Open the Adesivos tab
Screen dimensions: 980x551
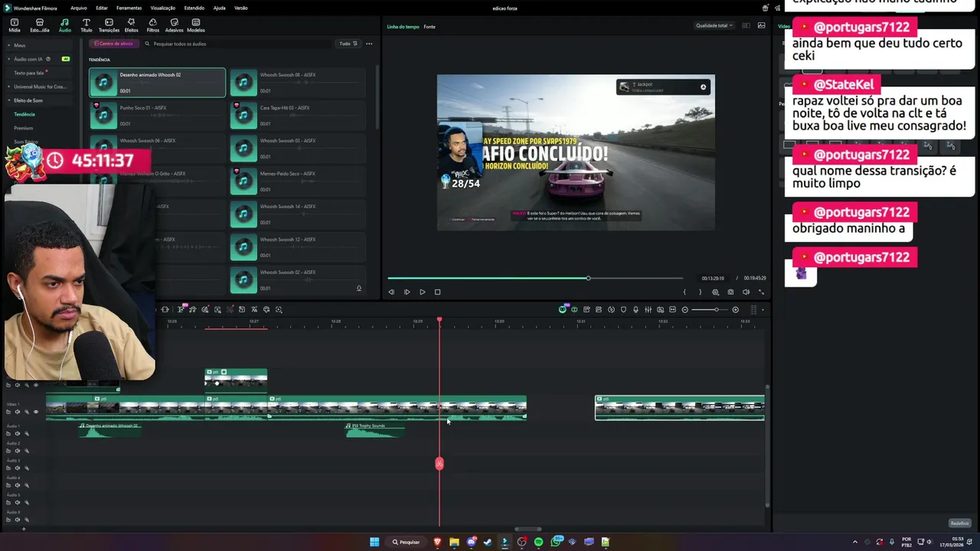coord(174,25)
